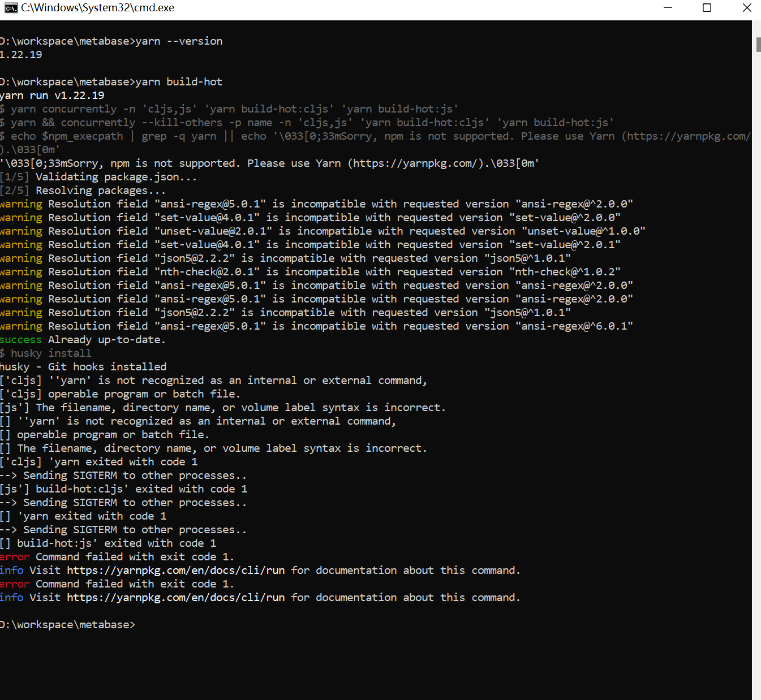
Task: Click the second info line documentation link
Action: click(x=175, y=597)
